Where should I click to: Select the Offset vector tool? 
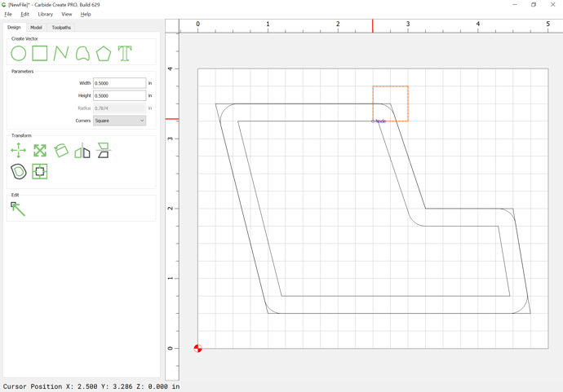[18, 172]
